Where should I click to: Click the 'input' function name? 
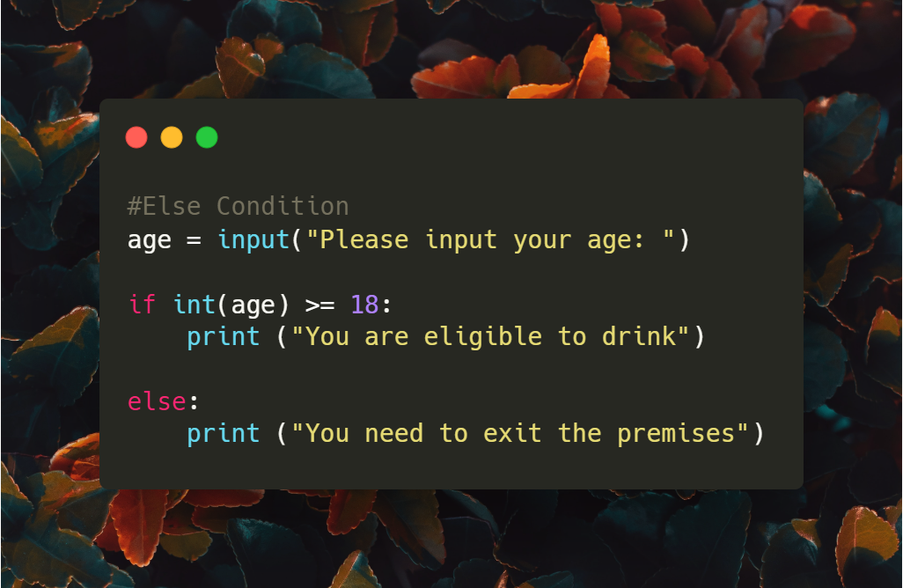pos(253,239)
